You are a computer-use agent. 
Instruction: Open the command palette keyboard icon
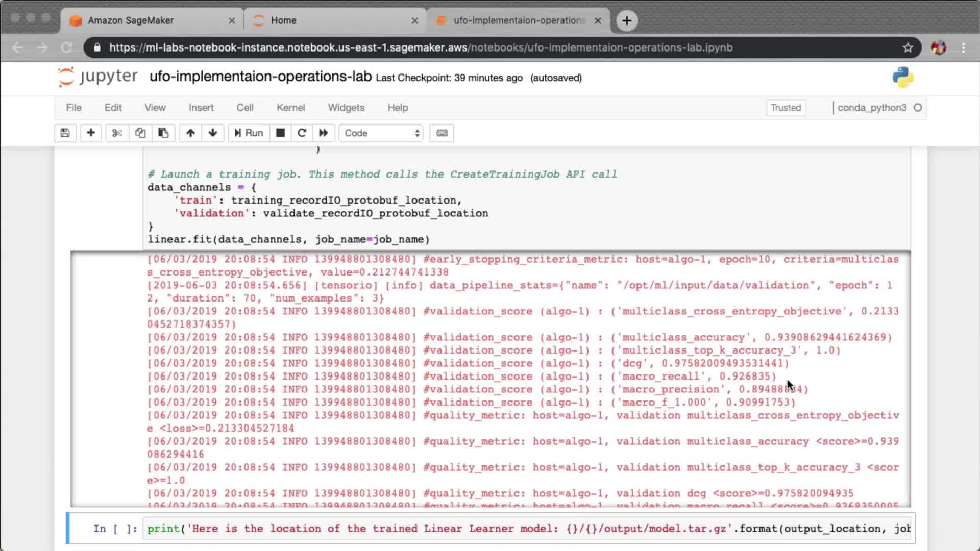coord(442,133)
